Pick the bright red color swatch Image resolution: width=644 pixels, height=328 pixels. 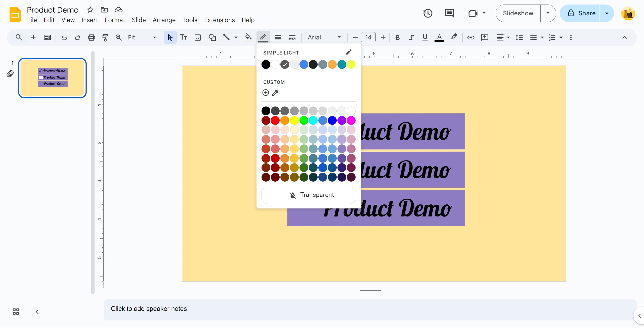[275, 121]
